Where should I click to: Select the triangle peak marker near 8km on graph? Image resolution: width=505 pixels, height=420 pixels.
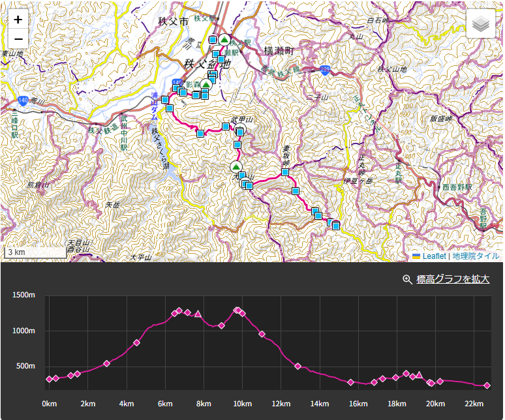[x=198, y=314]
